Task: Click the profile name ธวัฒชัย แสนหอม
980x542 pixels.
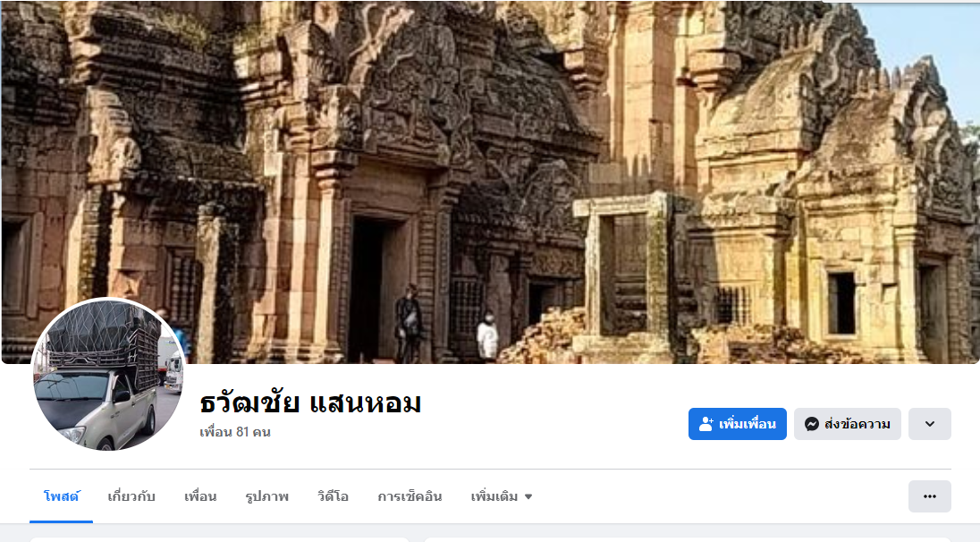Action: point(310,403)
